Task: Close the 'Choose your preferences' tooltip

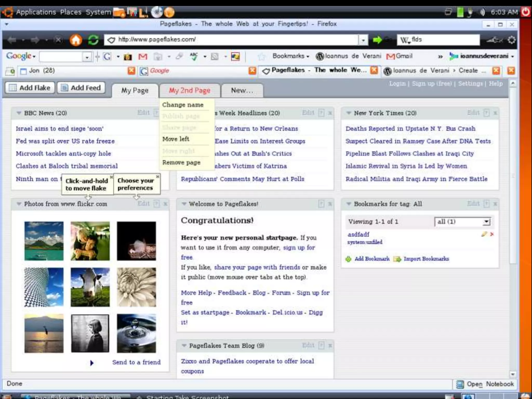Action: [x=157, y=177]
